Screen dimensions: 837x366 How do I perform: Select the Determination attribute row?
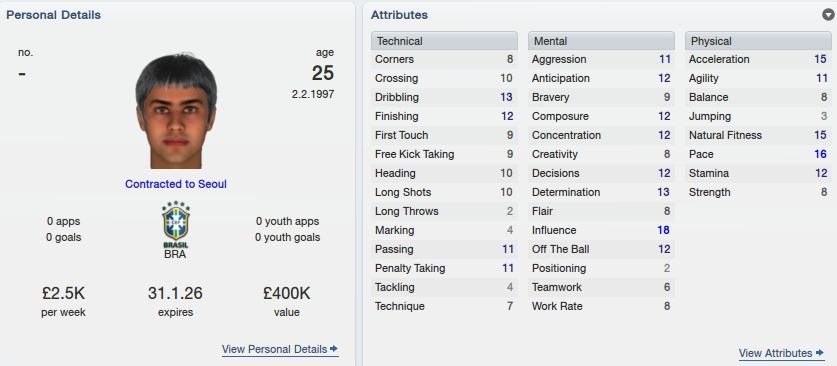point(601,192)
